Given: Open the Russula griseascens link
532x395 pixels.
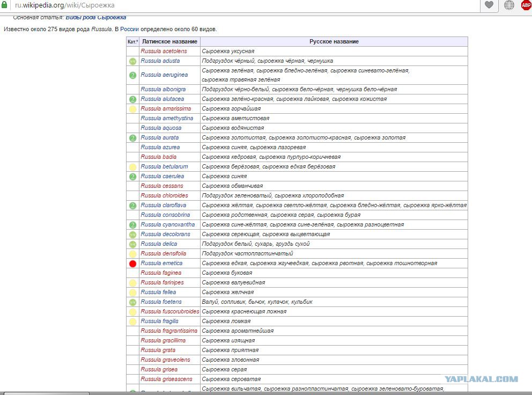Looking at the screenshot, I should pos(167,379).
